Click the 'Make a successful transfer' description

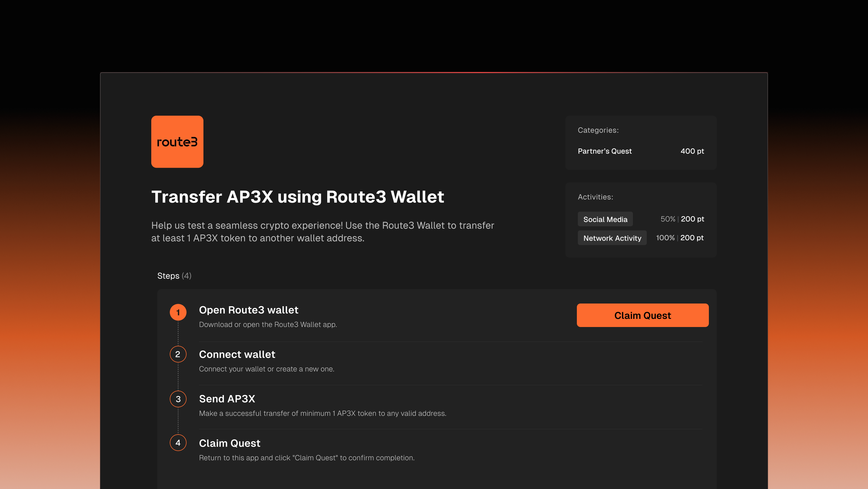(322, 413)
